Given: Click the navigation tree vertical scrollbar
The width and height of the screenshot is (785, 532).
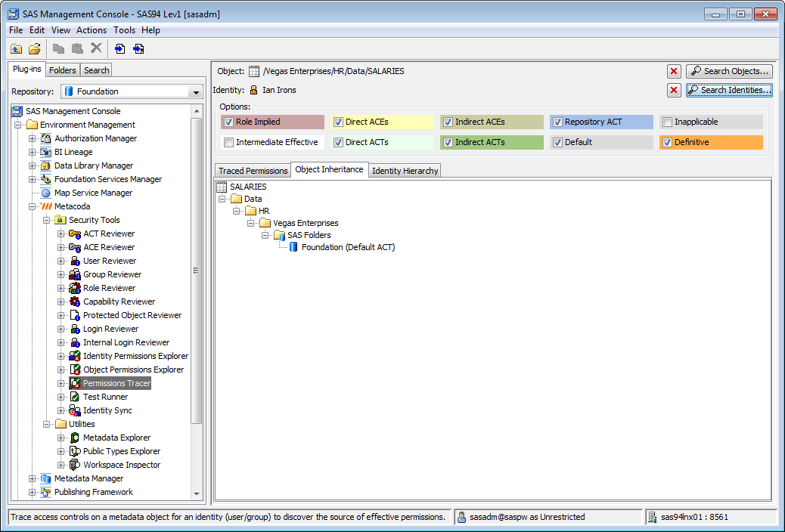Looking at the screenshot, I should 197,271.
